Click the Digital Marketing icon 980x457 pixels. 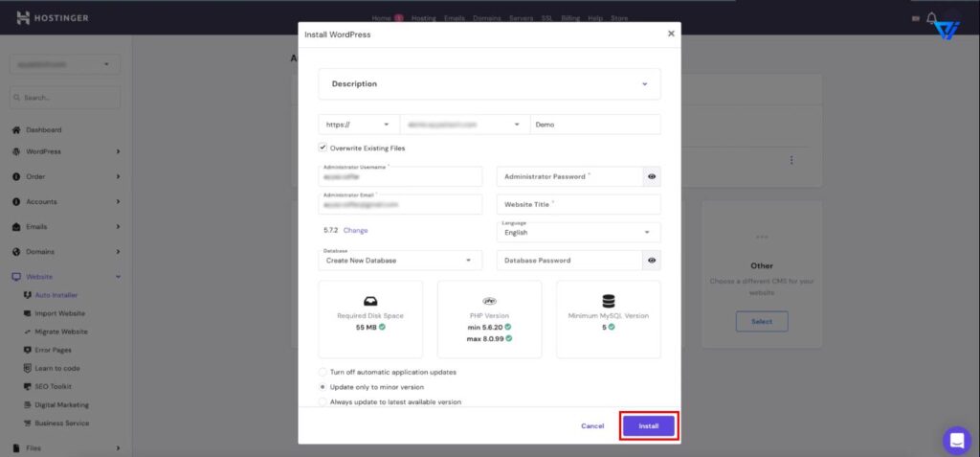click(27, 405)
